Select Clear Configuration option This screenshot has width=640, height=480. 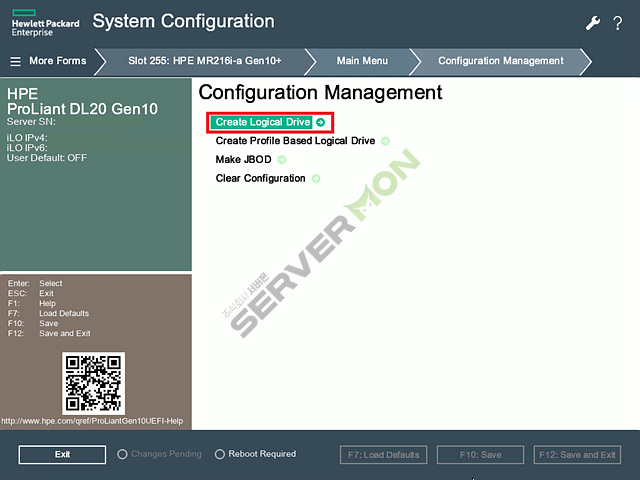click(x=260, y=178)
